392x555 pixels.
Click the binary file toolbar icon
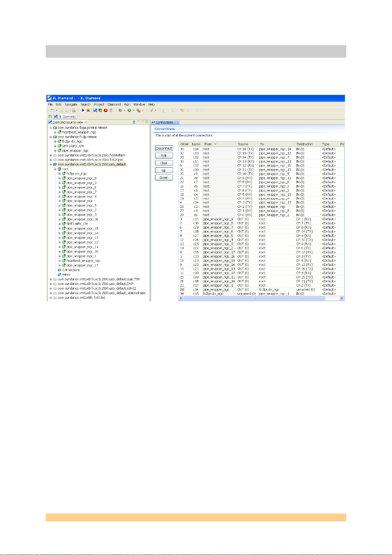74,110
